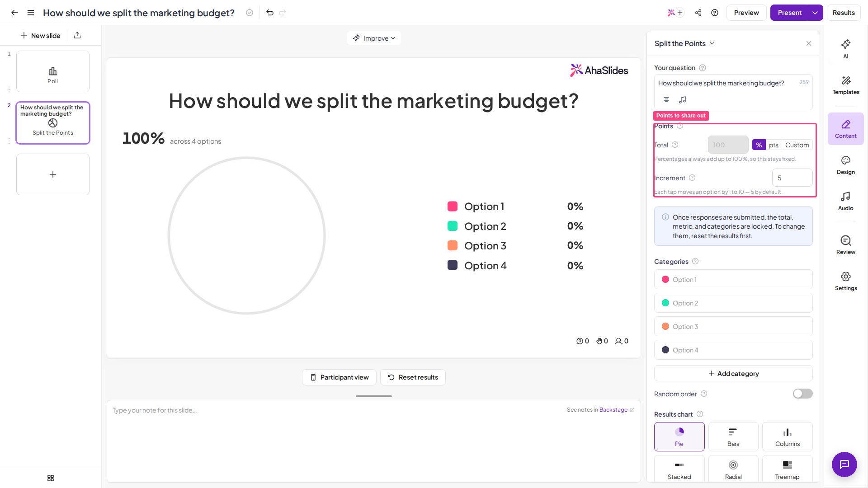Select the % points metric
Viewport: 868px width, 488px height.
coord(759,145)
